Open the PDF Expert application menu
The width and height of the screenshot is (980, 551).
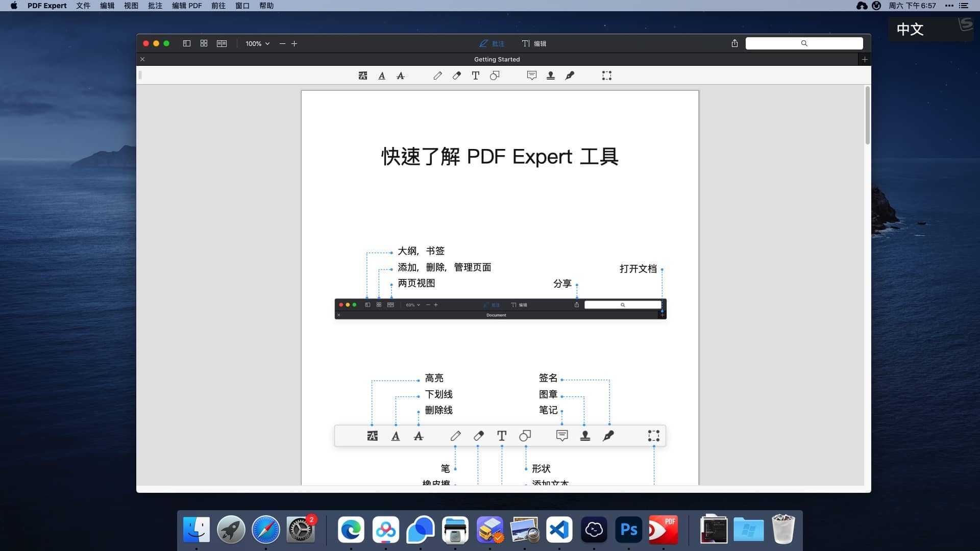coord(47,6)
